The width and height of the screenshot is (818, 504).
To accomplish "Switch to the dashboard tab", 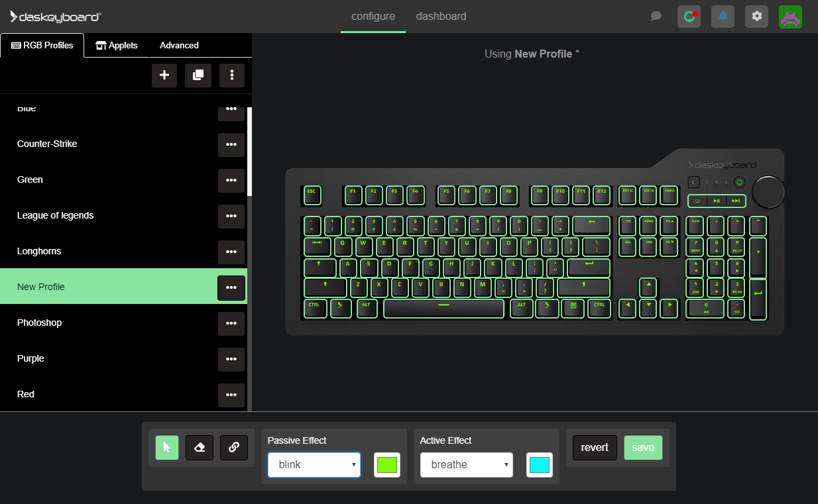I will tap(441, 17).
